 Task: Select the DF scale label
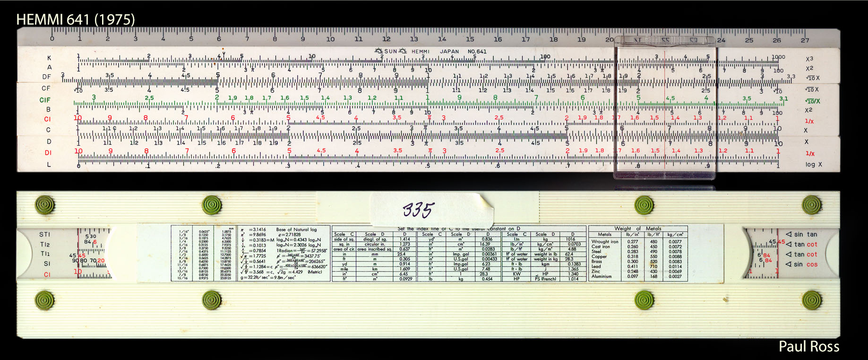tap(47, 77)
